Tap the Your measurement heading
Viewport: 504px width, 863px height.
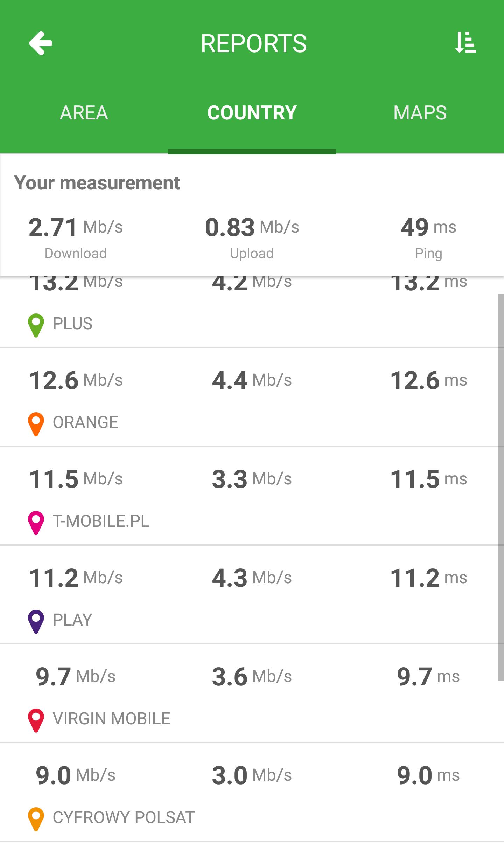tap(97, 183)
